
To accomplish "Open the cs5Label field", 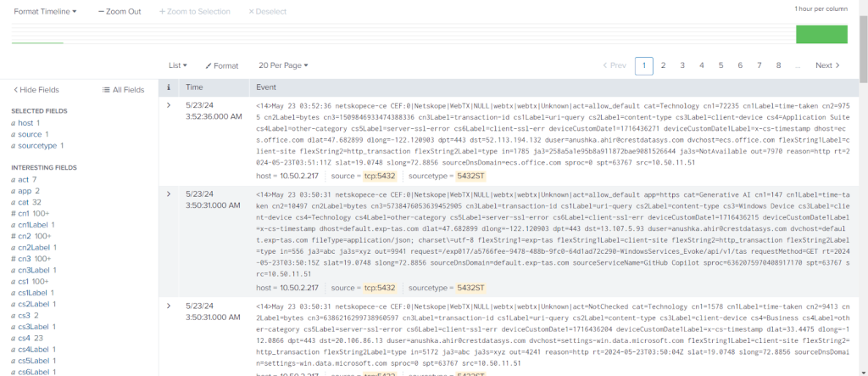I will (x=33, y=361).
